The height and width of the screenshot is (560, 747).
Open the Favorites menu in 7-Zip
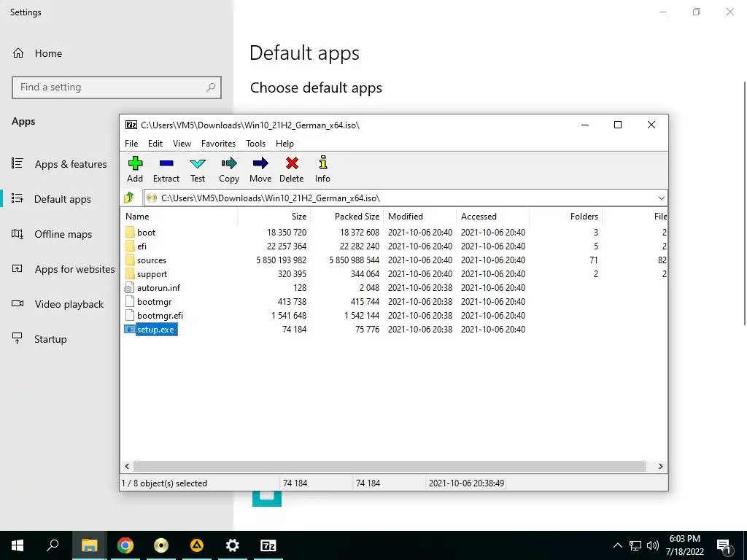[x=218, y=144]
